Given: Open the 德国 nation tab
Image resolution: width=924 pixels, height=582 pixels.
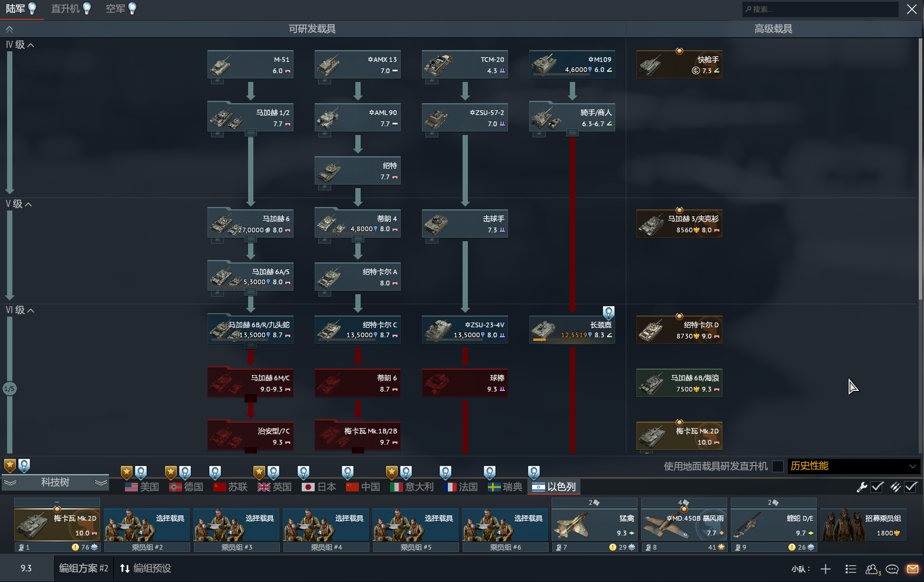Looking at the screenshot, I should click(186, 487).
